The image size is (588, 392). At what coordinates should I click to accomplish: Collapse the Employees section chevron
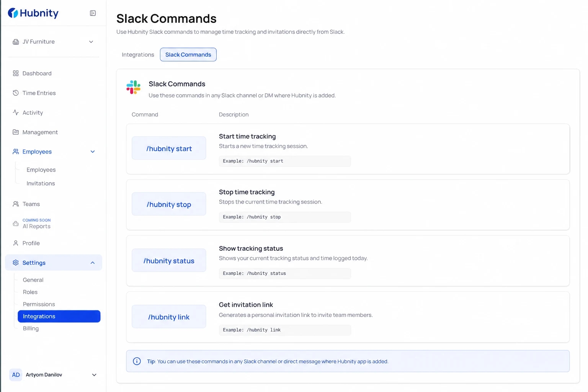click(93, 152)
